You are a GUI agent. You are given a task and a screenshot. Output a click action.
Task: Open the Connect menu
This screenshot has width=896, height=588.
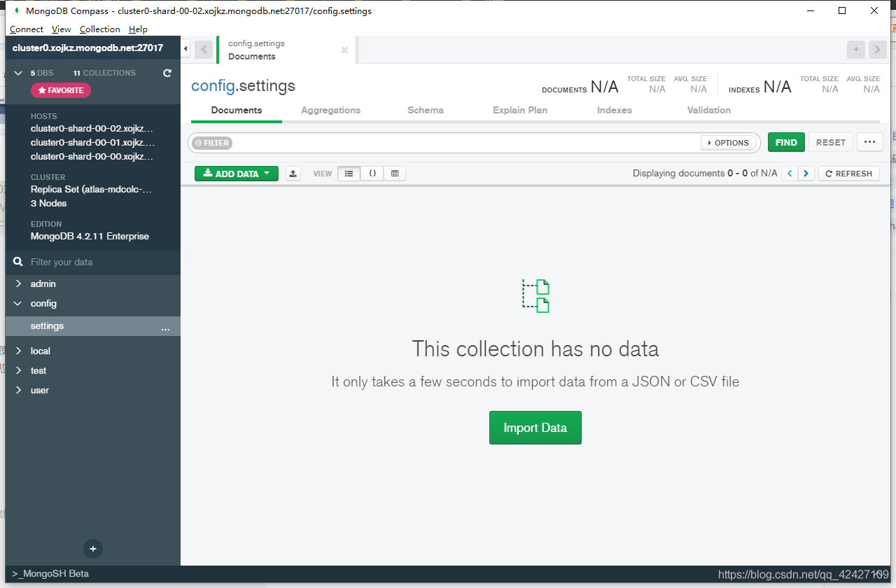coord(27,29)
